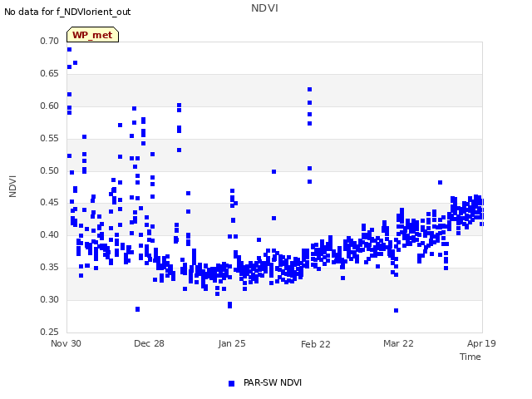Click the 0.55 y-axis tick label

click(x=50, y=139)
